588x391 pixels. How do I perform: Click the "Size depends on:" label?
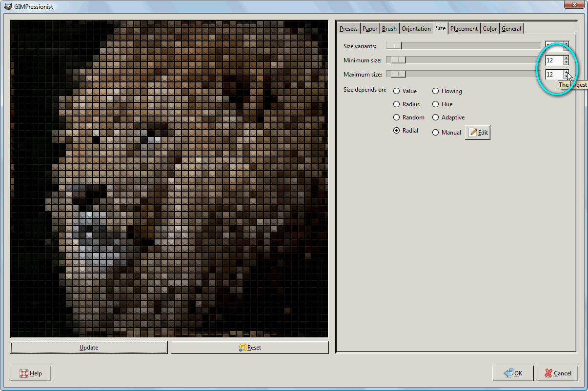pyautogui.click(x=365, y=90)
